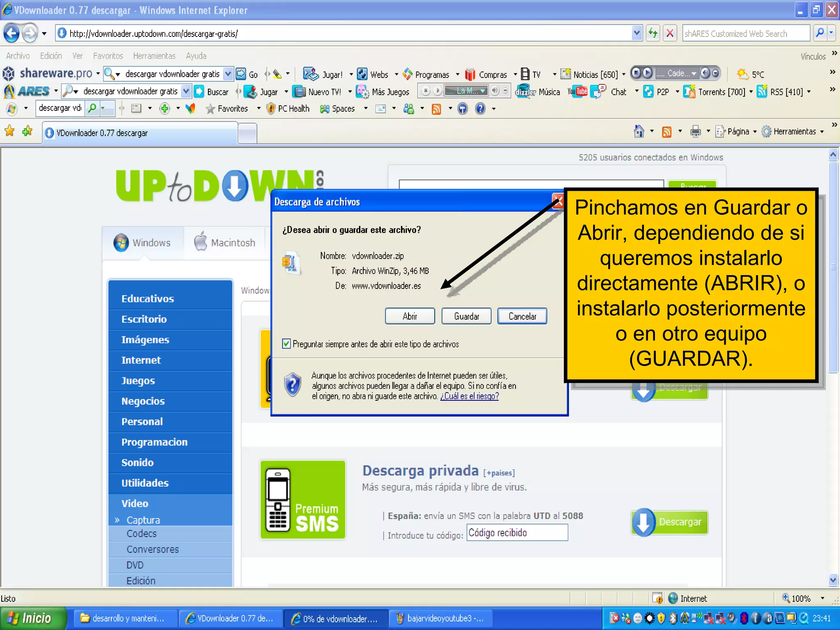
Task: Select the Codecs subcategory under Video
Action: click(x=142, y=534)
